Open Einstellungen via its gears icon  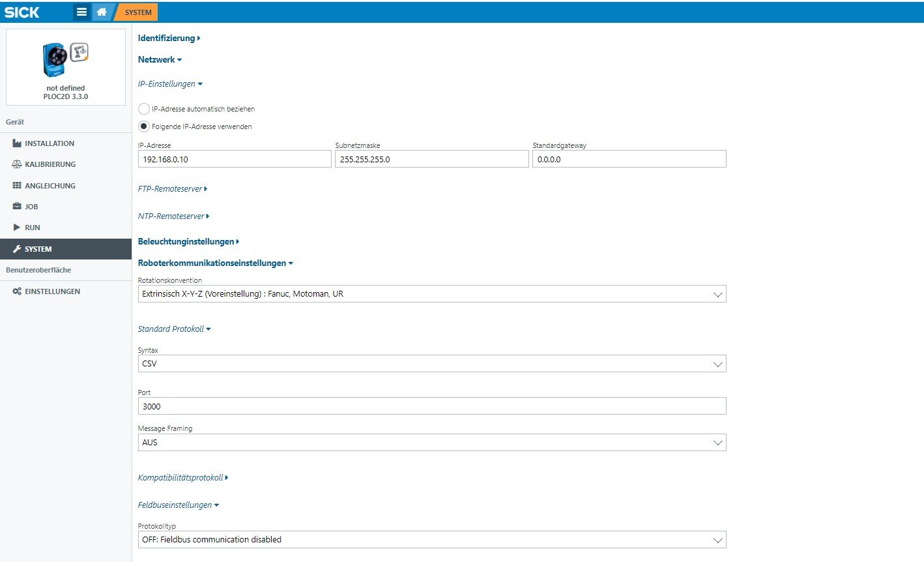click(x=17, y=291)
